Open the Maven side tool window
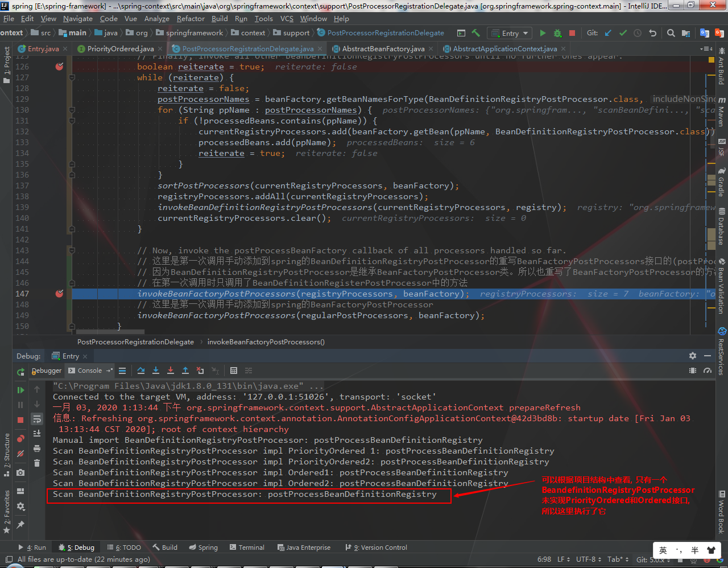The width and height of the screenshot is (728, 568). tap(721, 112)
